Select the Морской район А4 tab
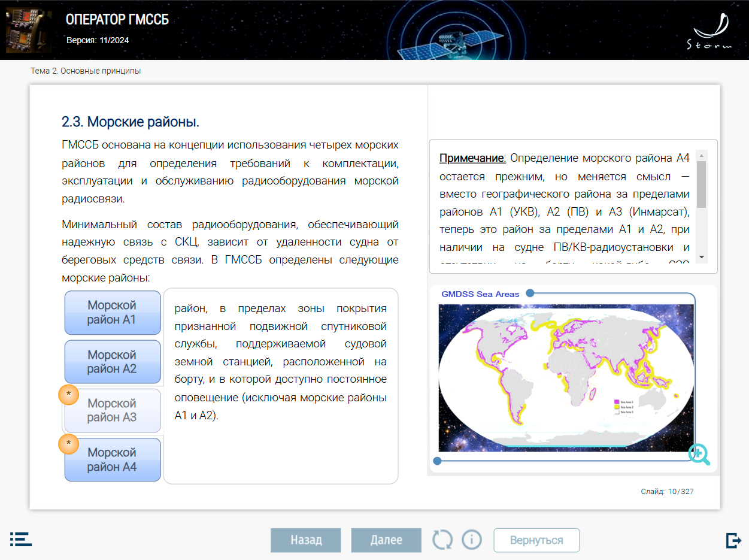The height and width of the screenshot is (560, 749). pyautogui.click(x=113, y=460)
